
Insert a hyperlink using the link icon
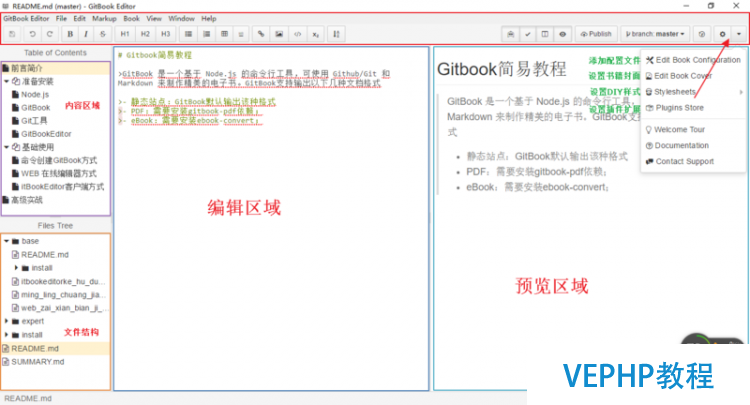pos(261,34)
